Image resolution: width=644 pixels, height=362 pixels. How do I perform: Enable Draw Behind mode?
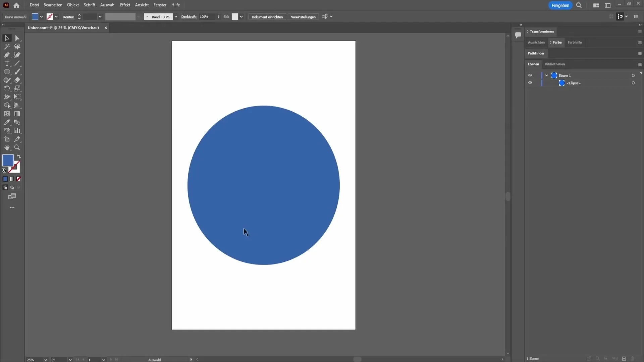coord(12,188)
